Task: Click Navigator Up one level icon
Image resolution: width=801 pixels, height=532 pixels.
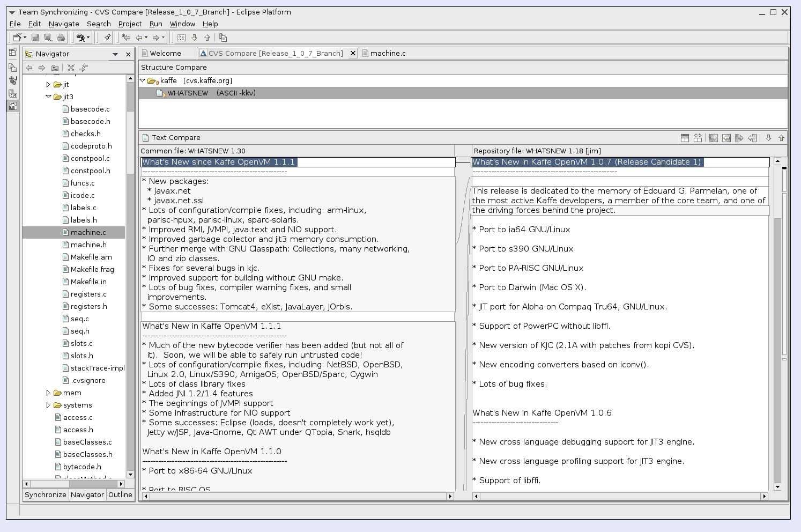Action: tap(55, 68)
